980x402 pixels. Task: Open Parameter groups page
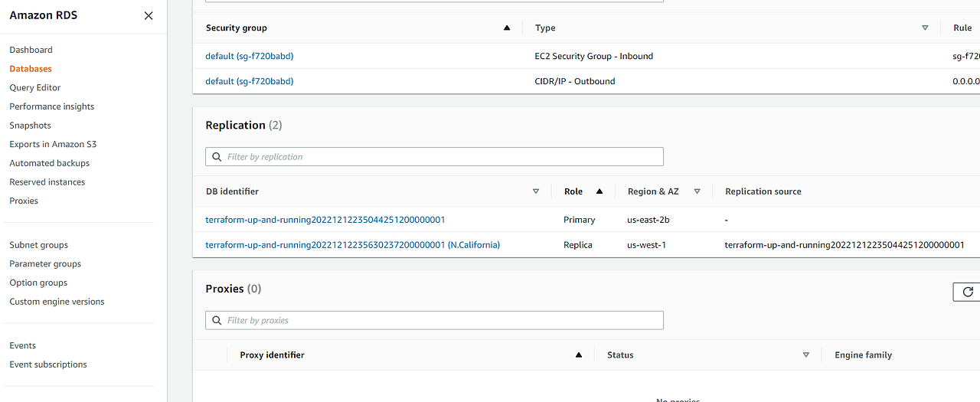(45, 264)
